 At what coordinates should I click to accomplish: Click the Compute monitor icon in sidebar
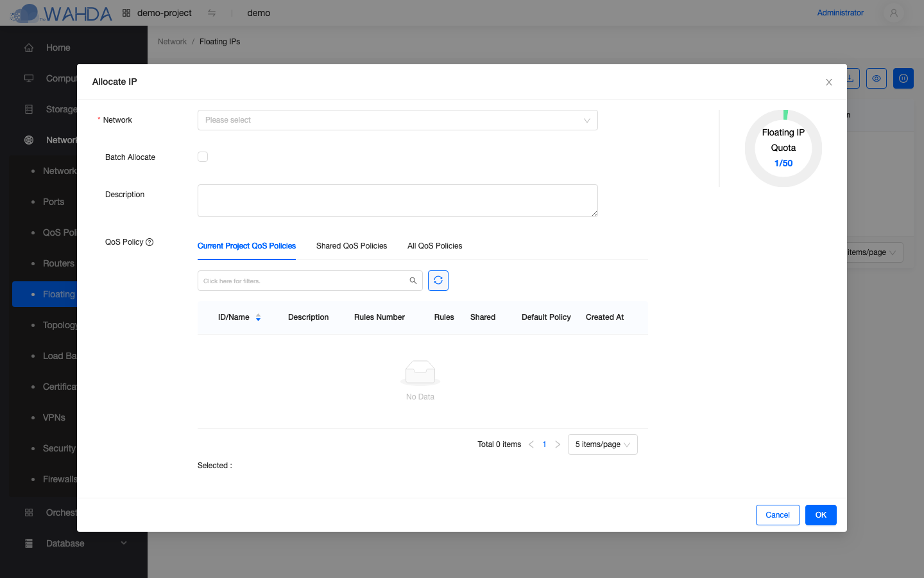(29, 78)
